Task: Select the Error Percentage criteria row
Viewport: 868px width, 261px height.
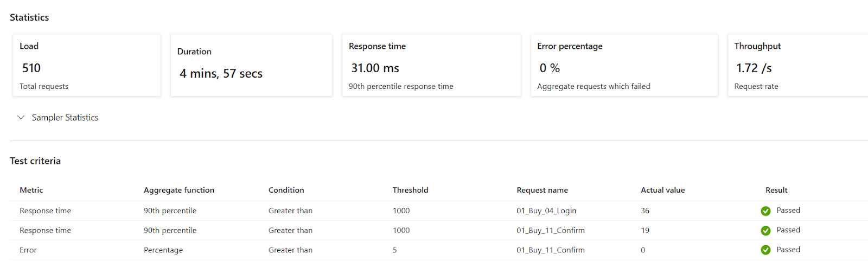Action: 439,250
